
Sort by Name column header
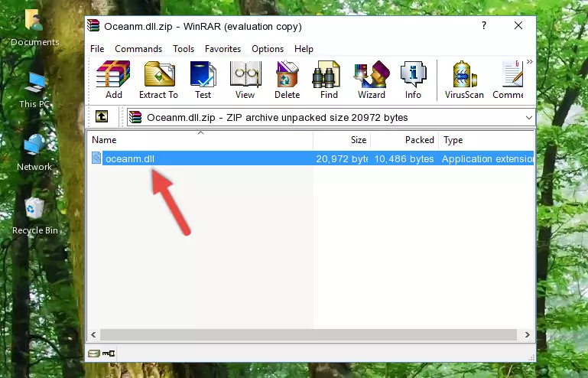(200, 140)
